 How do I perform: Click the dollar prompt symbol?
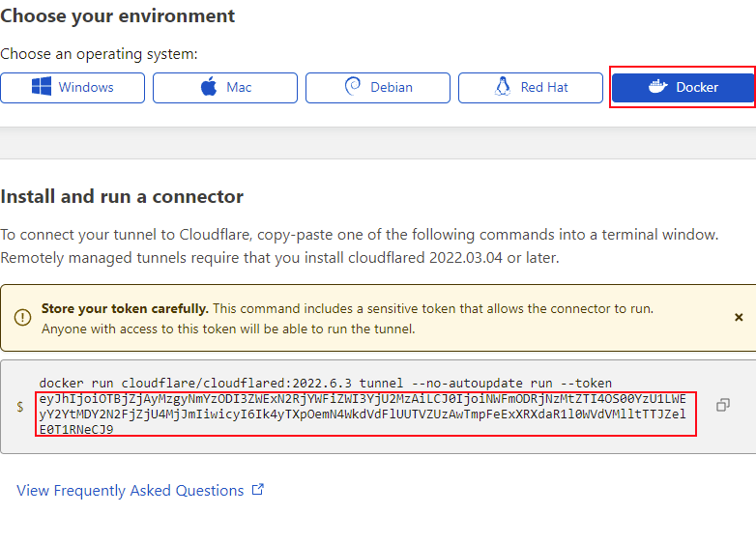pyautogui.click(x=20, y=407)
